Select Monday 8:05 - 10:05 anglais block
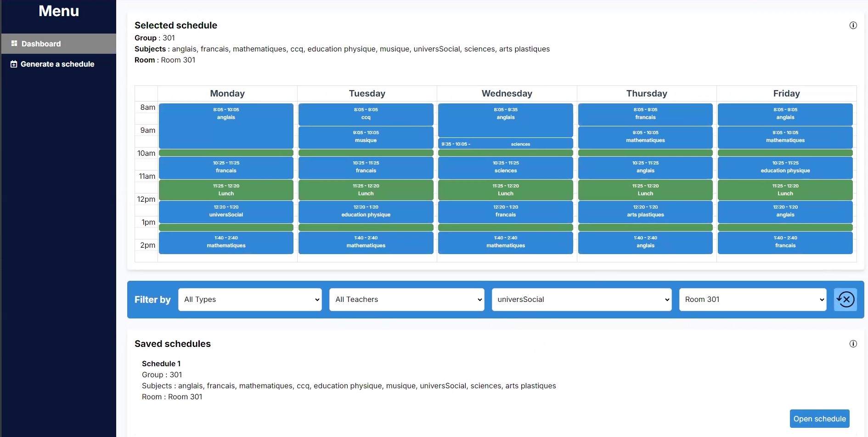The image size is (868, 437). coord(226,126)
